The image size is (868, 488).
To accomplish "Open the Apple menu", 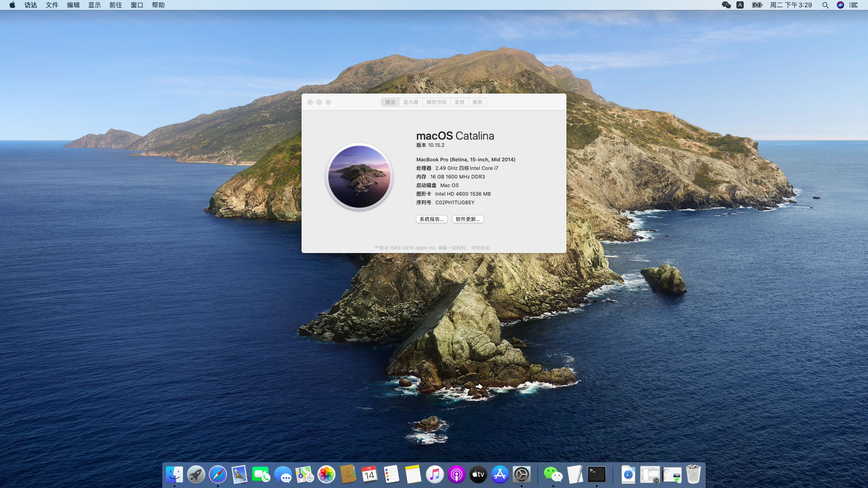I will coord(12,5).
